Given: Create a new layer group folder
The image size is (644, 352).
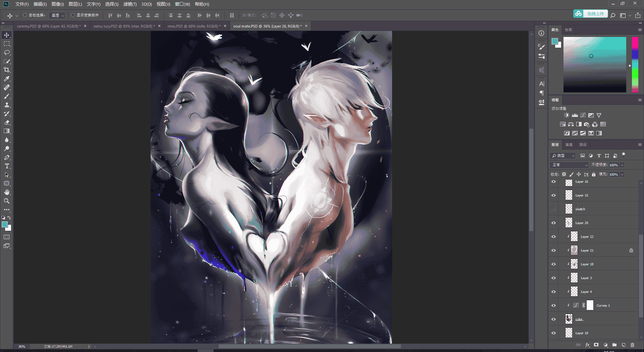Looking at the screenshot, I should [614, 345].
